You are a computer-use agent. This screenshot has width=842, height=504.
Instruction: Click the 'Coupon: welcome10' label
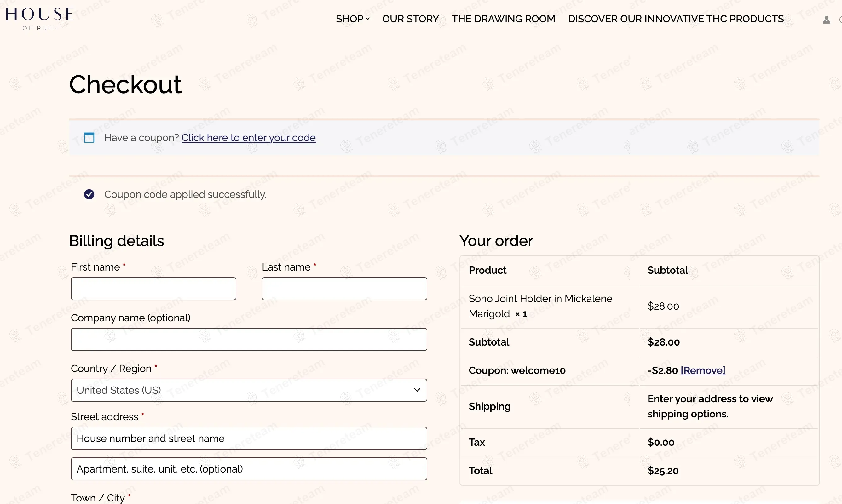coord(517,370)
